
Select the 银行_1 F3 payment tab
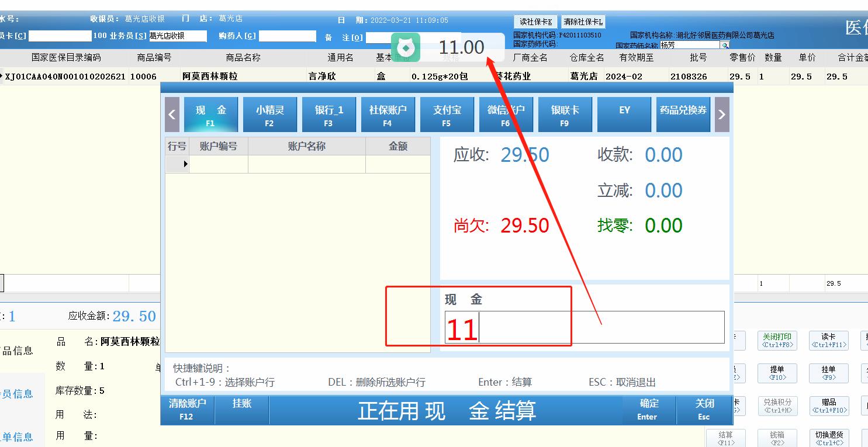[328, 115]
